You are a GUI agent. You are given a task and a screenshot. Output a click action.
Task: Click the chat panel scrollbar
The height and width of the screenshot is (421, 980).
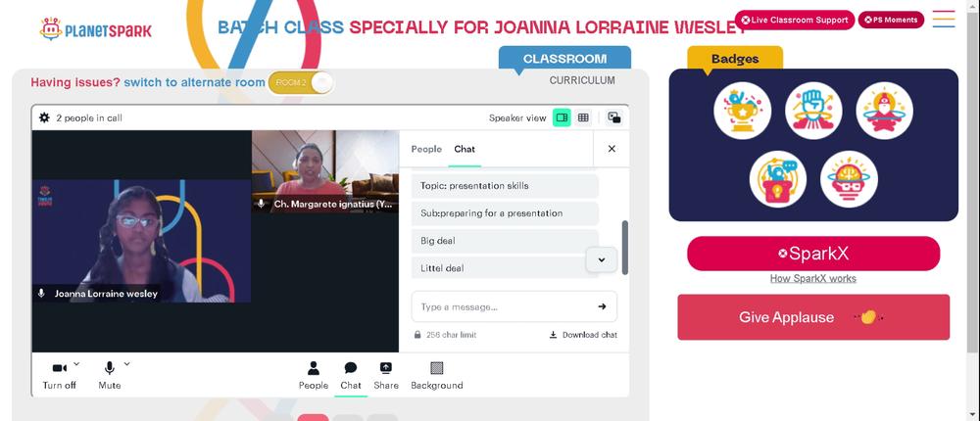(625, 248)
